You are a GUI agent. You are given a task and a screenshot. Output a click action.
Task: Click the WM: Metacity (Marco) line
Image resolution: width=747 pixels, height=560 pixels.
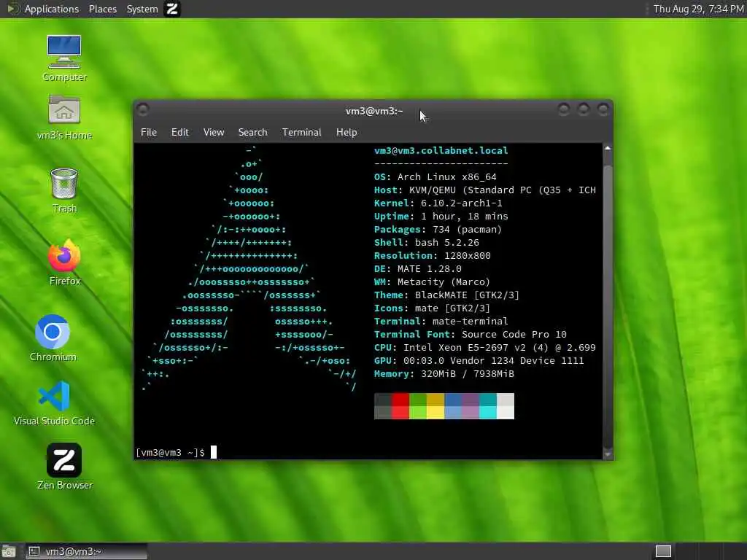(x=432, y=282)
